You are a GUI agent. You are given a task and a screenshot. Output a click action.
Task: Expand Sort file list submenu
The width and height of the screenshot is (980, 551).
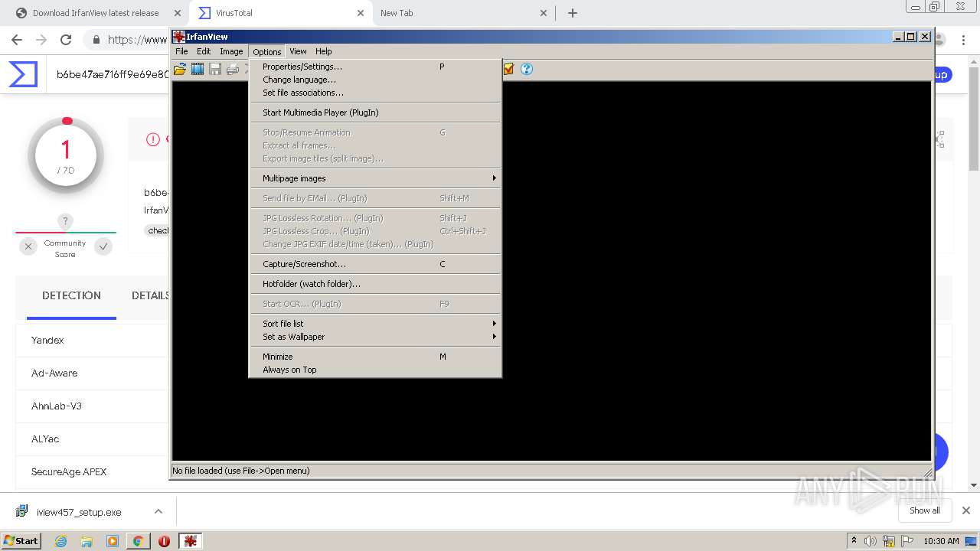[x=375, y=324]
